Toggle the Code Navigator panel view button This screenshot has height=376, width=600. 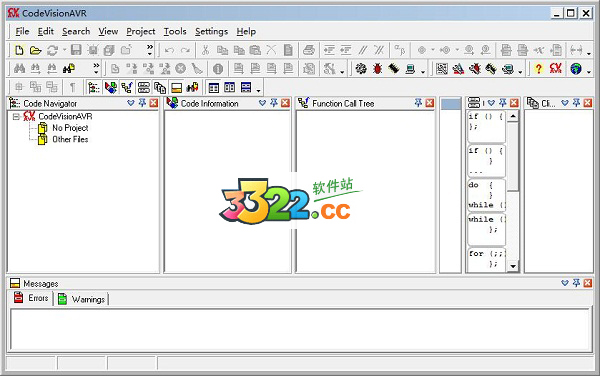94,88
